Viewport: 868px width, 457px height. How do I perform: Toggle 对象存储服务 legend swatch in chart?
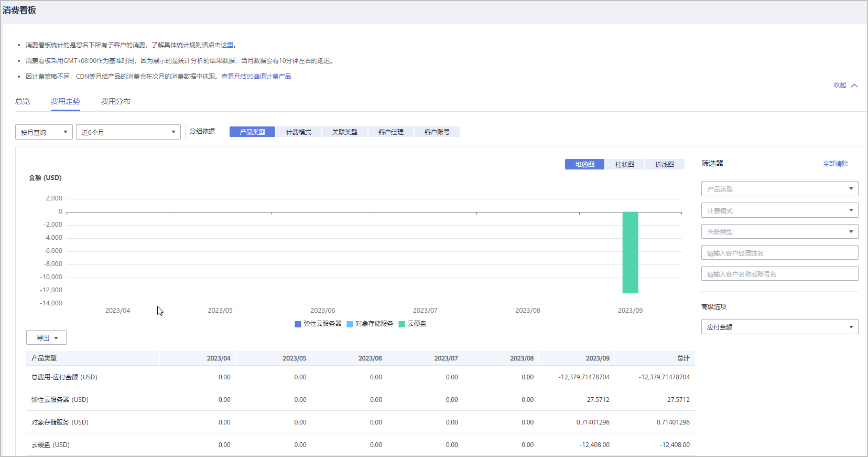pyautogui.click(x=350, y=324)
